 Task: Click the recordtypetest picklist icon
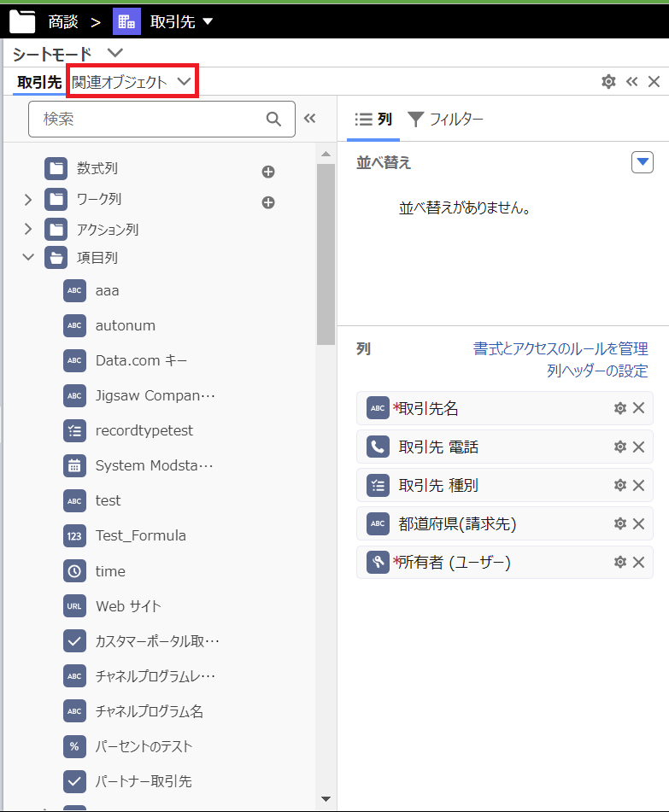(74, 431)
